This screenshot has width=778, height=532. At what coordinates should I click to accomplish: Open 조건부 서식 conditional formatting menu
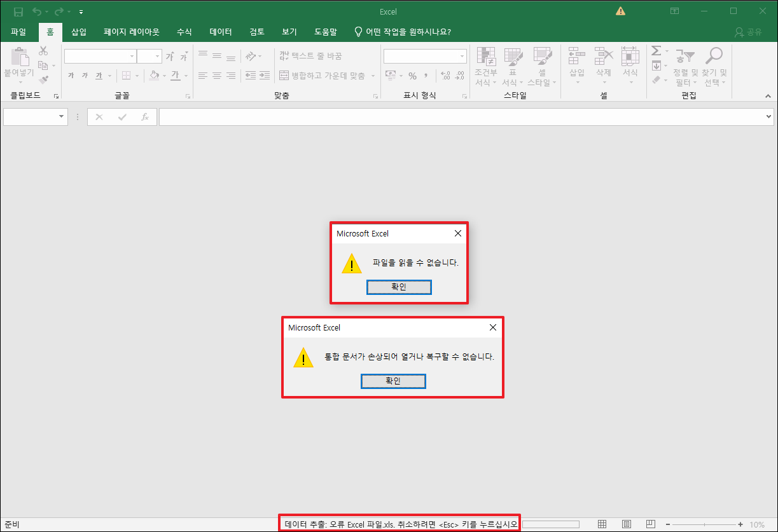[486, 67]
